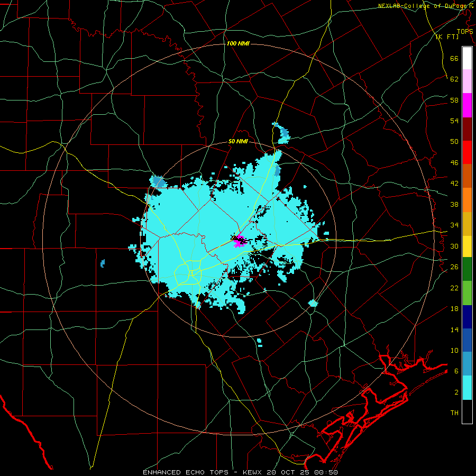Click the steel blue 6-10 kft color band
This screenshot has height=476, width=476.
(x=467, y=364)
